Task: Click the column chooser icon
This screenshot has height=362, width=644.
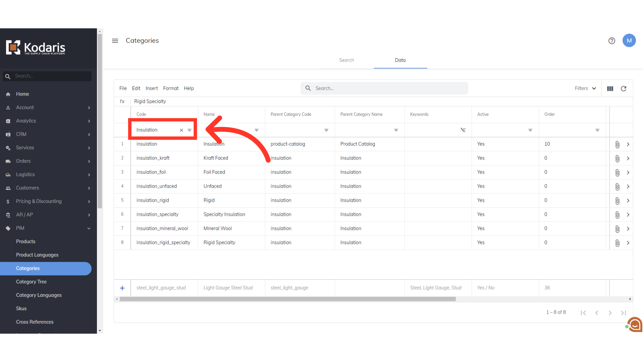Action: (610, 88)
